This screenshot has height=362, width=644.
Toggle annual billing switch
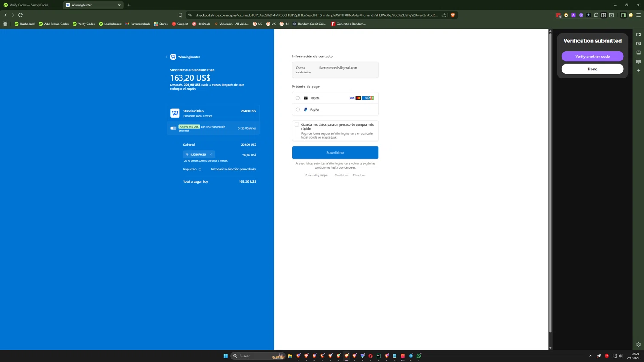coord(173,128)
